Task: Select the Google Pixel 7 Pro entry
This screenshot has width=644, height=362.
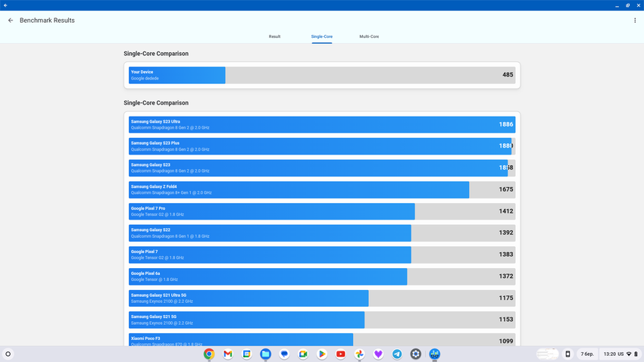Action: [x=322, y=211]
